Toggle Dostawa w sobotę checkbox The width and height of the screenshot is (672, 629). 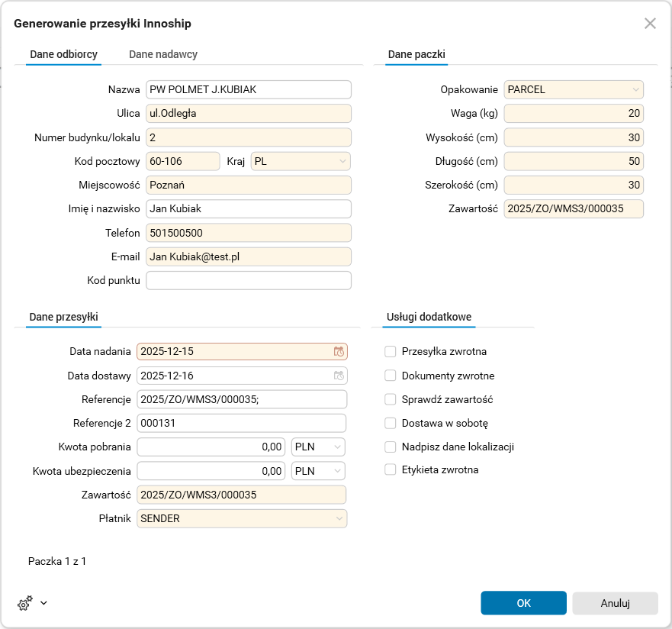pos(391,423)
